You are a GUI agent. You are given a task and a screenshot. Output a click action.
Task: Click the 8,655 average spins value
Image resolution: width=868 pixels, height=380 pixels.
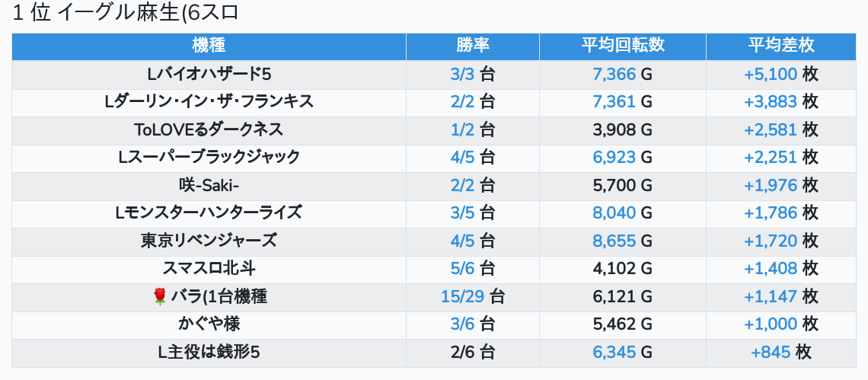pos(614,241)
